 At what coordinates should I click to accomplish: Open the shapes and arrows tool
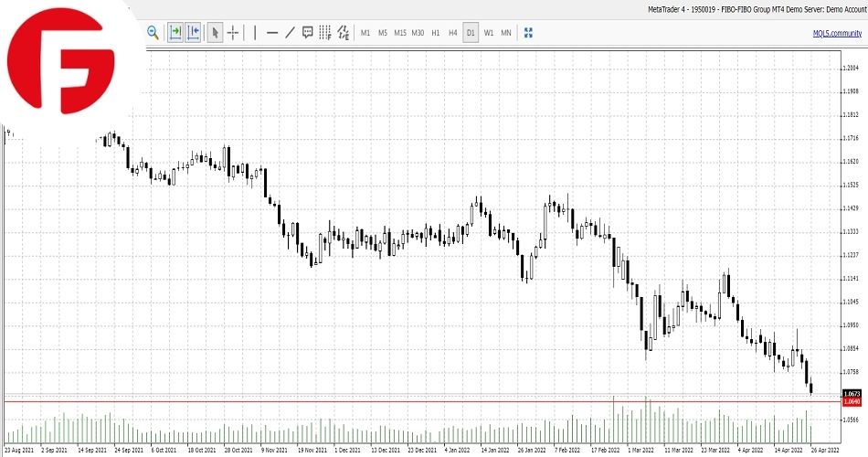click(344, 33)
